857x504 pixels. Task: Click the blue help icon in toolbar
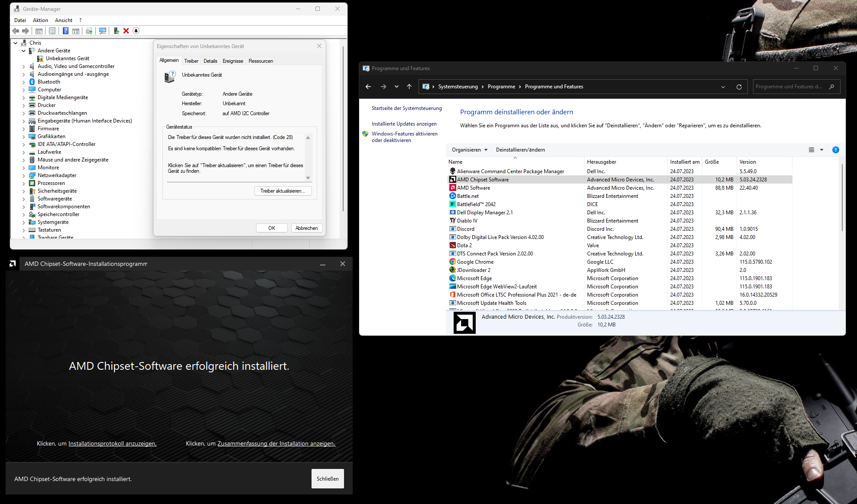pos(65,31)
